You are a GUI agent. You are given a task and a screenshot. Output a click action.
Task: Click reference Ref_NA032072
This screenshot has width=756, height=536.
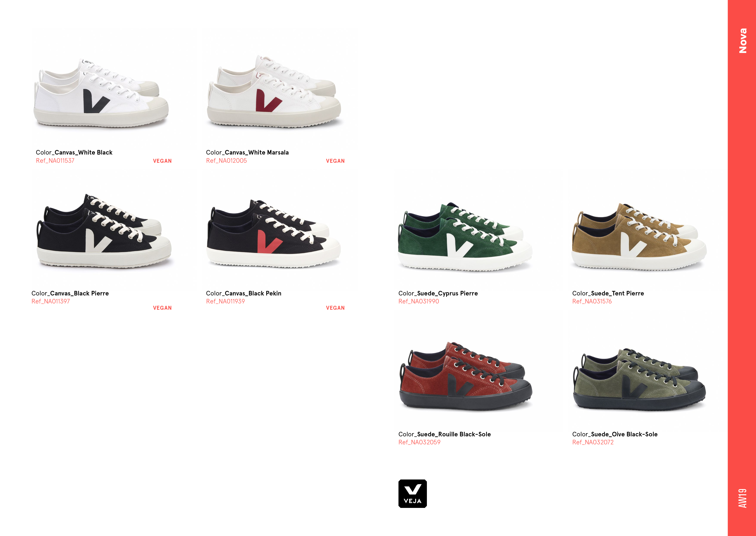593,442
